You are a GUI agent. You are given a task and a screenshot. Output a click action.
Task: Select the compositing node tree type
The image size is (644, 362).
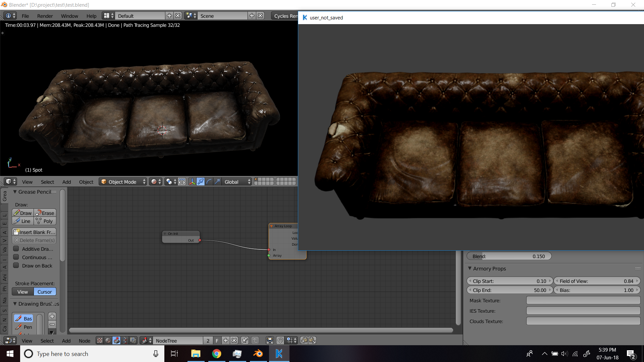[x=133, y=341]
